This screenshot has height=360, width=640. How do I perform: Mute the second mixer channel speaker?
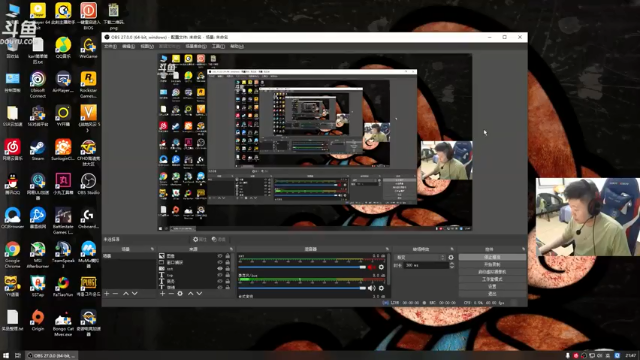[371, 288]
